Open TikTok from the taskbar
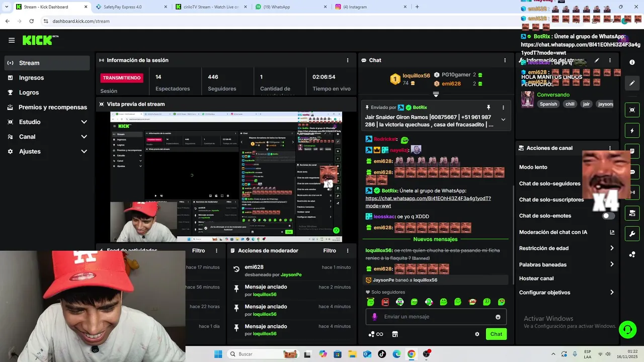The width and height of the screenshot is (644, 362). [x=382, y=354]
